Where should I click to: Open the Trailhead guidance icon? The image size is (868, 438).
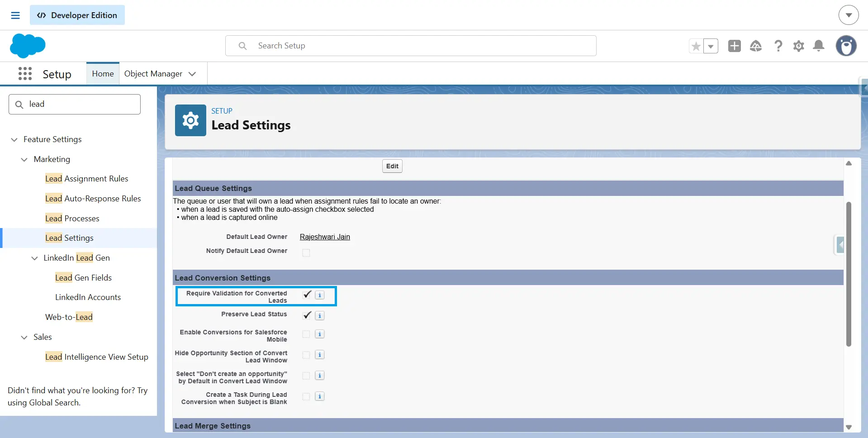tap(756, 46)
